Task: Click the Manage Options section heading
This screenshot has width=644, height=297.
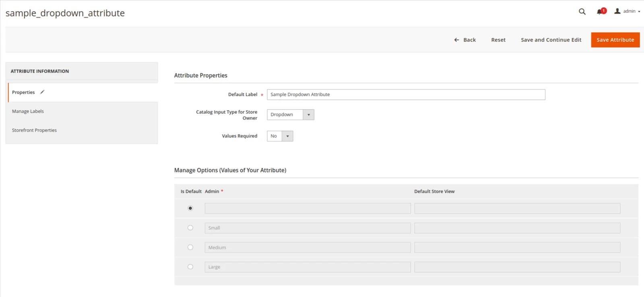Action: (x=230, y=170)
